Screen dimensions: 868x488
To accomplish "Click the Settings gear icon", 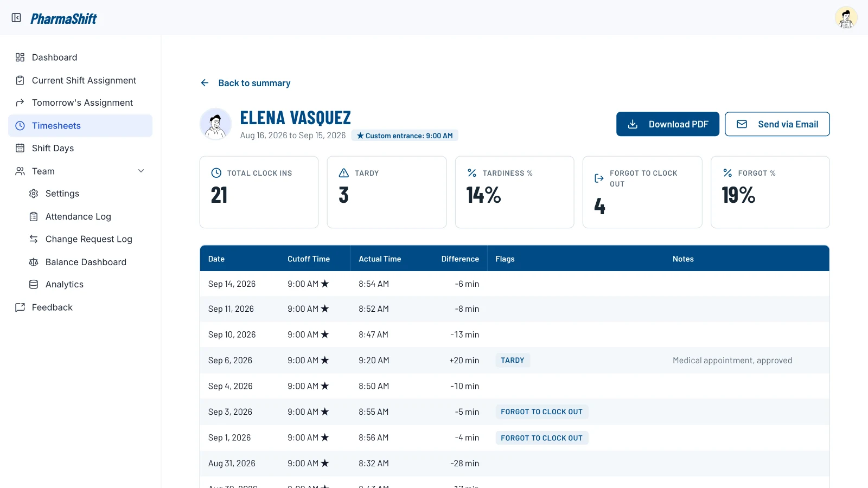I will click(x=34, y=194).
